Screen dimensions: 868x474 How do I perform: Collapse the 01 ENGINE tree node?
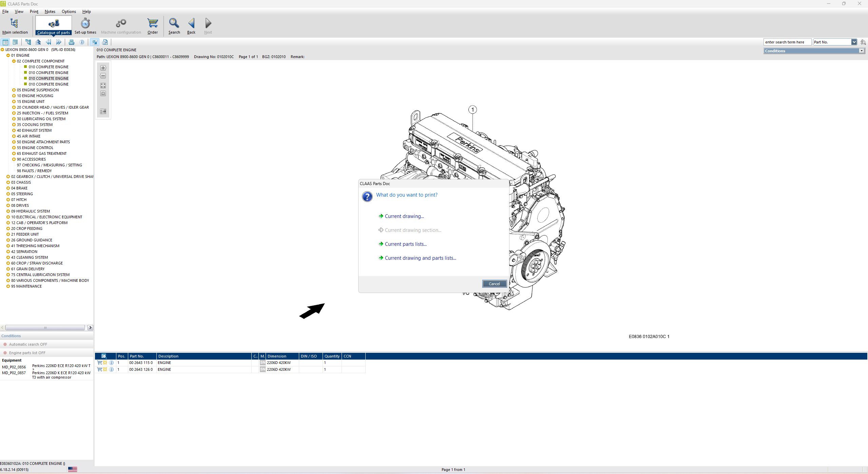coord(8,55)
